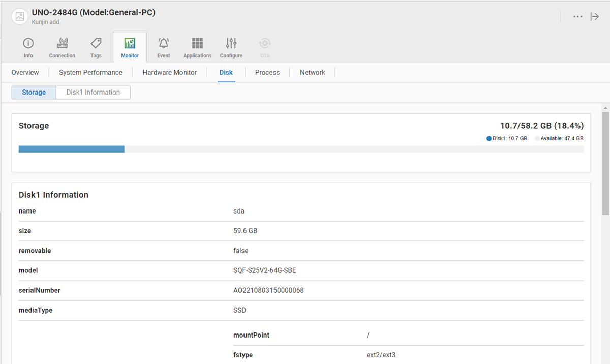This screenshot has height=364, width=610.
Task: Open the Tags icon
Action: (96, 44)
